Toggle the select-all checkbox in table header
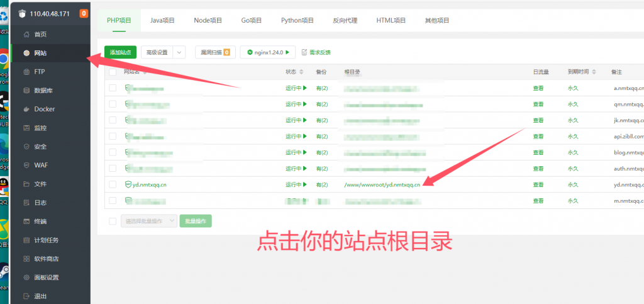Screen dimensions: 644x304 click(113, 72)
